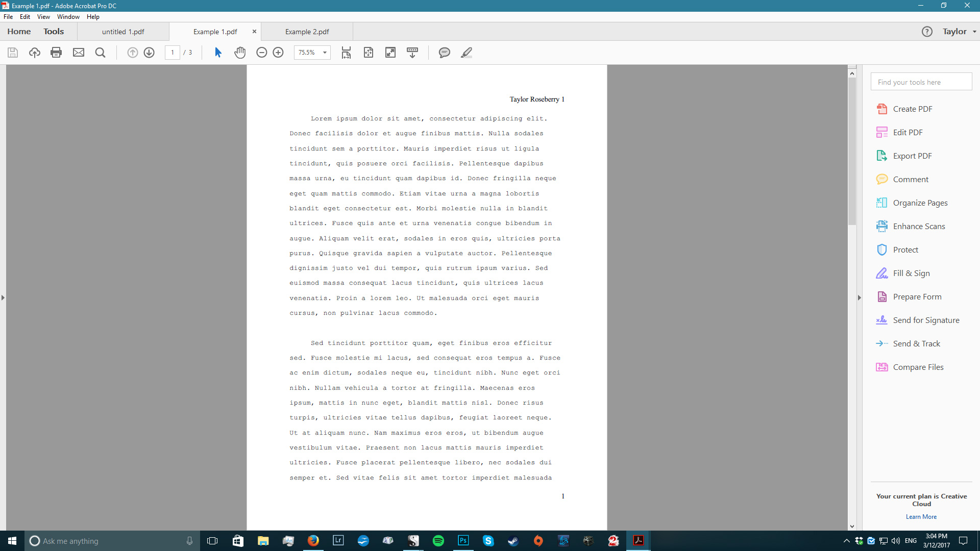
Task: Open the Taylor account dropdown
Action: pyautogui.click(x=960, y=32)
